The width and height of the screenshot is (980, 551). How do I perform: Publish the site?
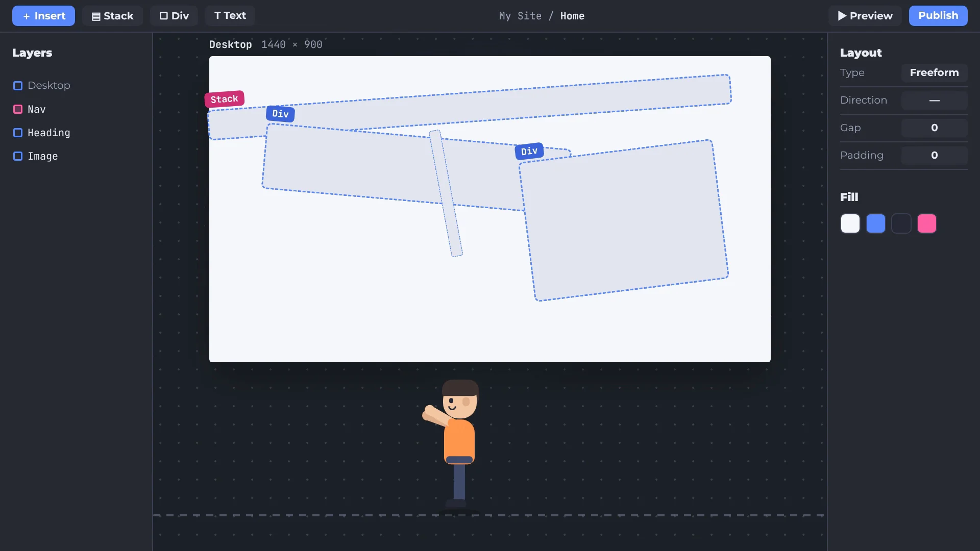point(938,16)
